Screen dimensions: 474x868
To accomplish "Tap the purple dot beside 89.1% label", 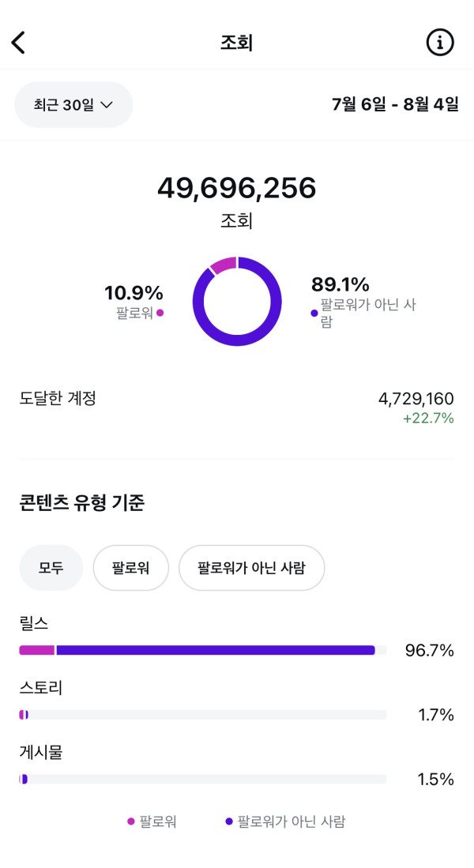I will coord(314,313).
